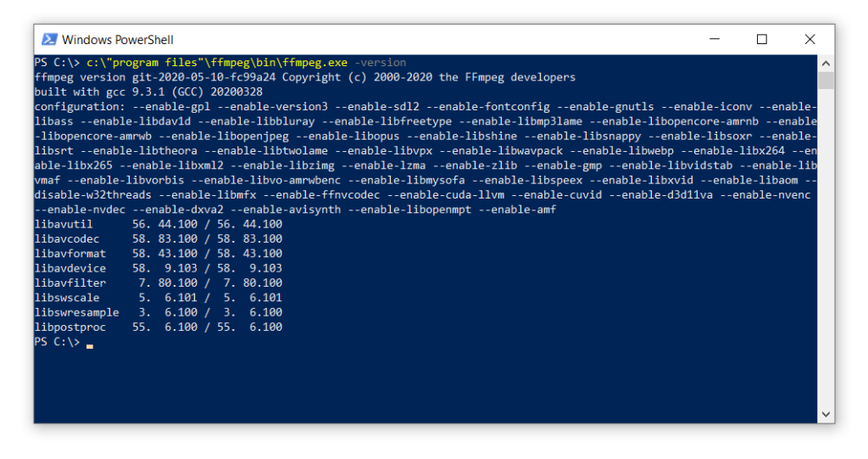Click the Windows PowerShell title text
The image size is (868, 459).
coord(117,40)
